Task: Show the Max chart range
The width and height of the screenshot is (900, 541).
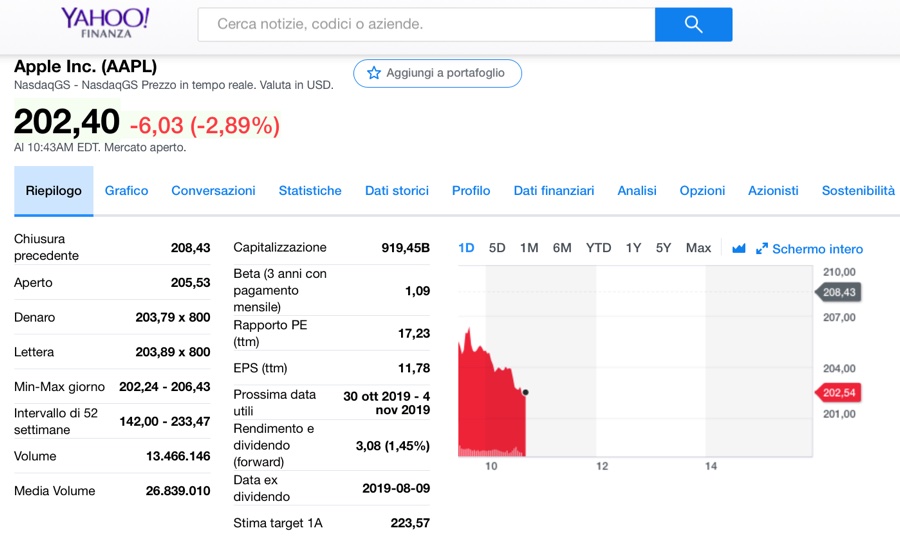Action: click(x=699, y=248)
